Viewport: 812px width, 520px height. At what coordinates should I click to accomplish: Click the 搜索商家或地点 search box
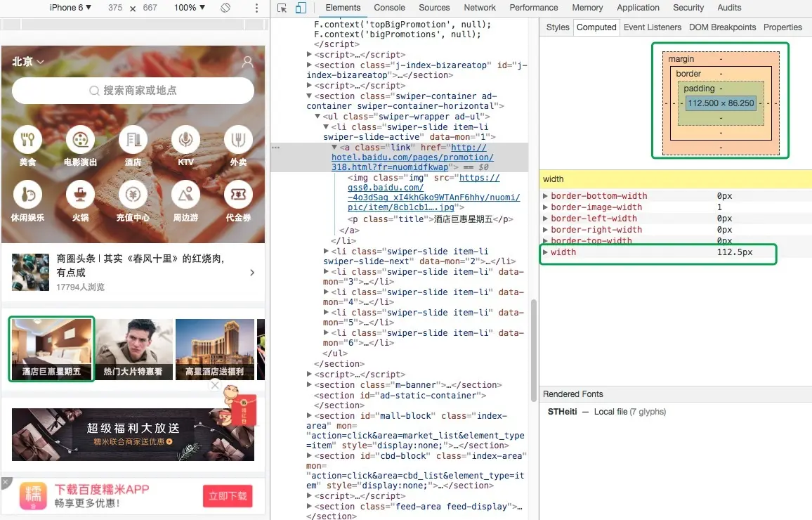point(133,91)
